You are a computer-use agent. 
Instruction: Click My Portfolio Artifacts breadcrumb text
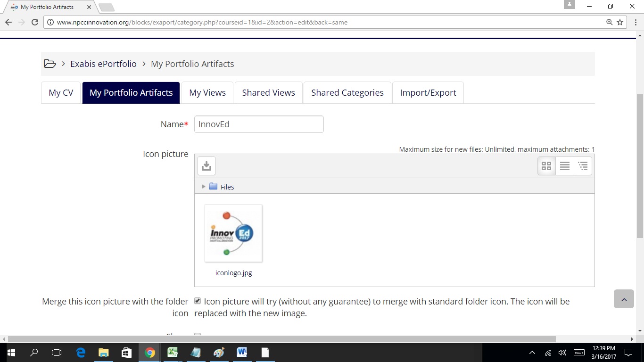tap(192, 64)
